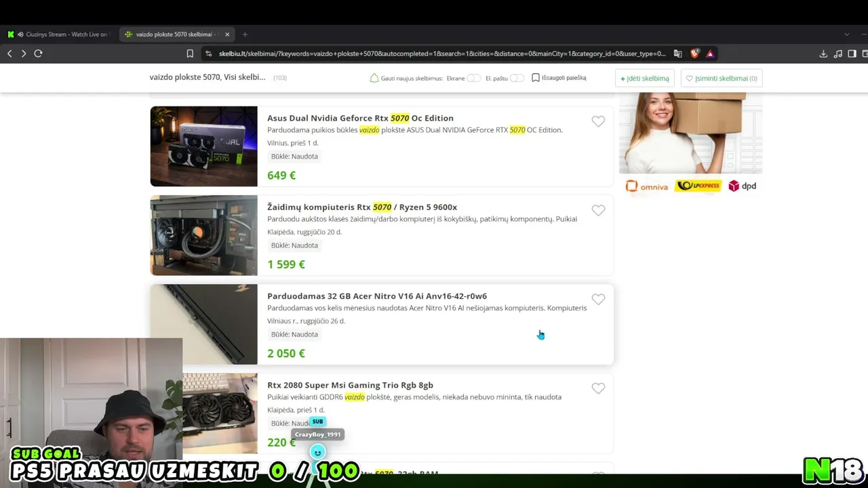Image resolution: width=868 pixels, height=488 pixels.
Task: Click the Asus RTX 5070 listing photo
Action: [203, 146]
